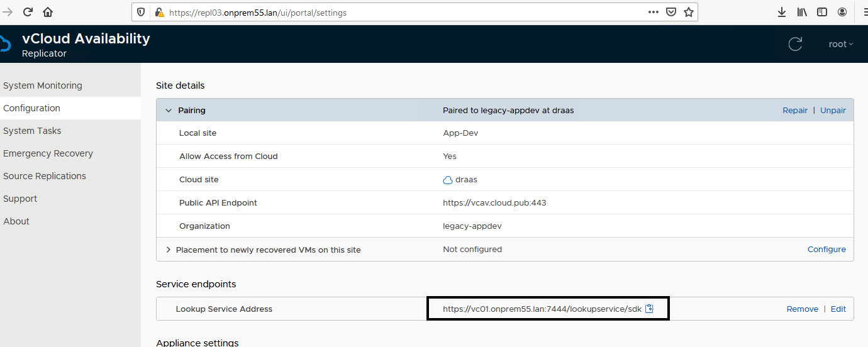Go to the browser home page
Screen dimensions: 868x347
point(48,12)
